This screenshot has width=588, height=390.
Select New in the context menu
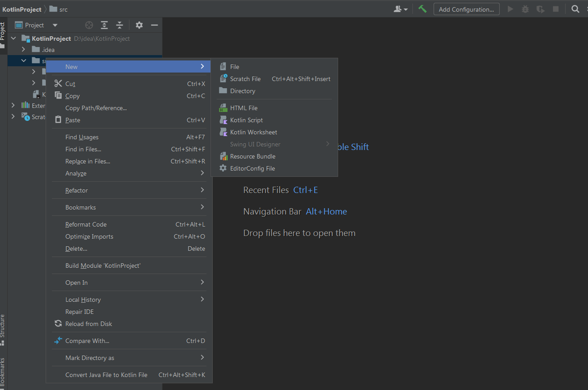point(129,67)
